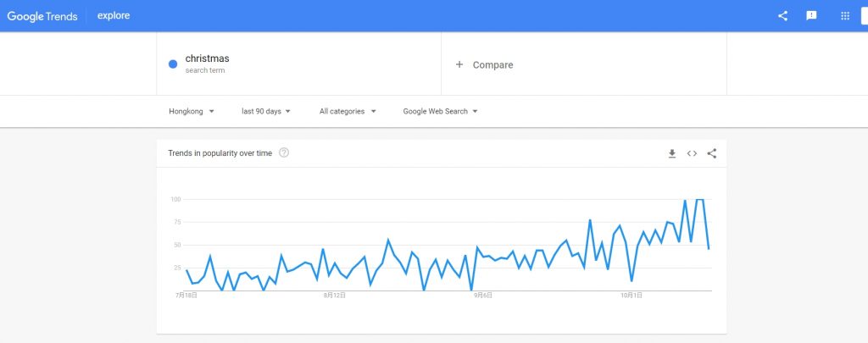Click the plus icon next to Compare
This screenshot has width=868, height=343.
point(459,64)
